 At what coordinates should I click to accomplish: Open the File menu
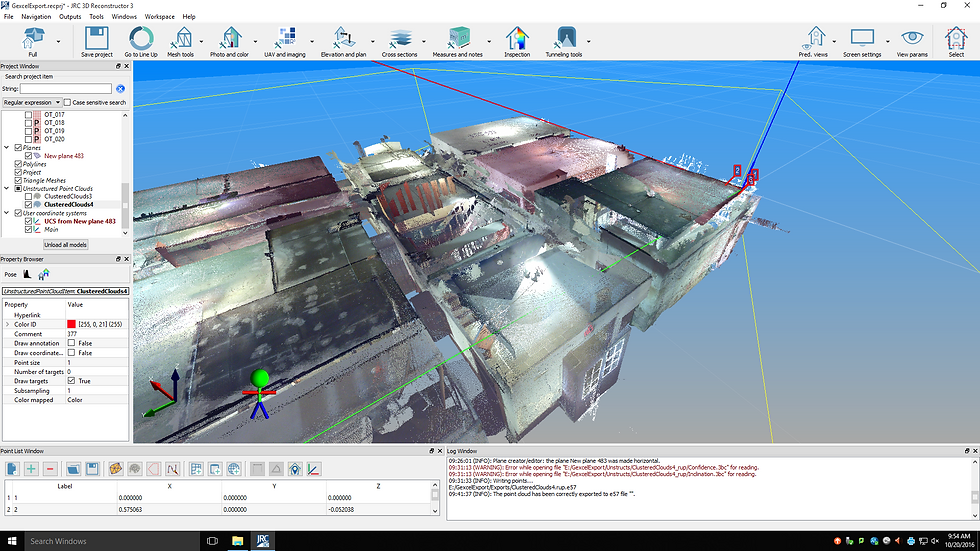pyautogui.click(x=8, y=17)
